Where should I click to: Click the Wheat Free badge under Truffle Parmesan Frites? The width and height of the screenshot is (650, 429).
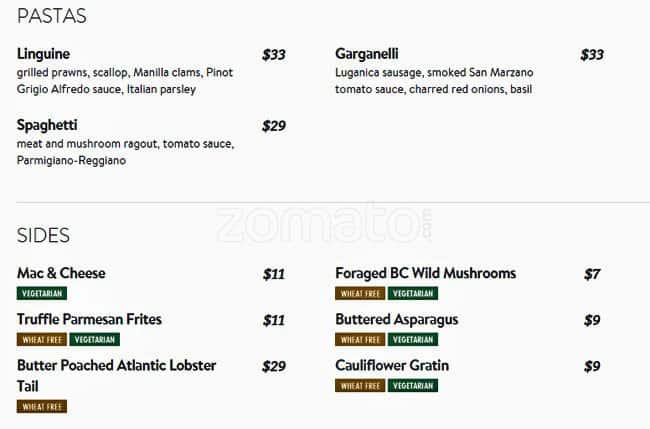click(x=42, y=340)
